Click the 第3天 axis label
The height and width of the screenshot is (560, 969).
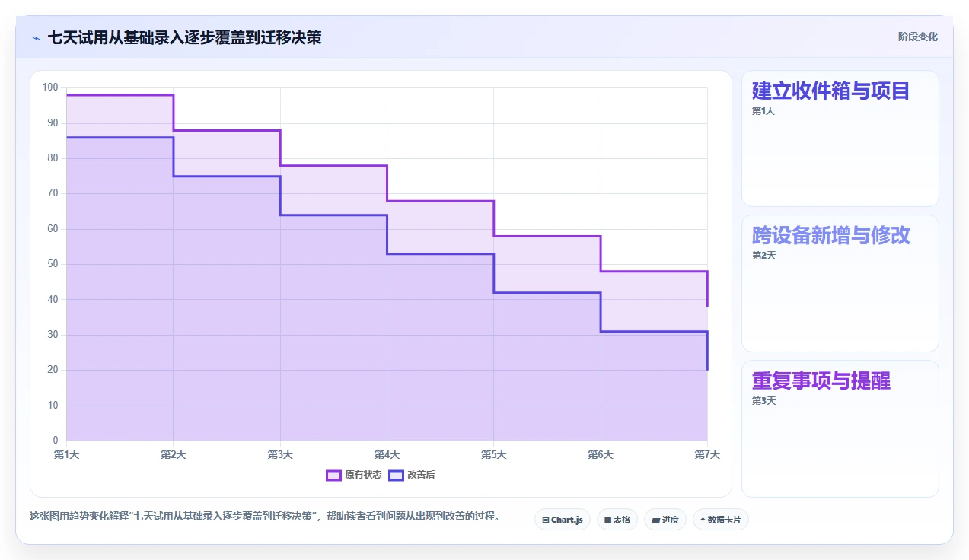280,454
